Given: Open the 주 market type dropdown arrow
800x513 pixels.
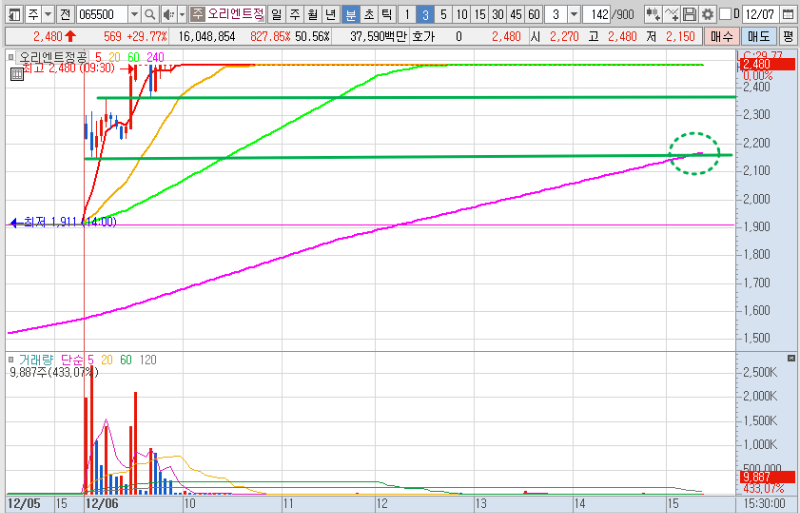Looking at the screenshot, I should [x=48, y=14].
